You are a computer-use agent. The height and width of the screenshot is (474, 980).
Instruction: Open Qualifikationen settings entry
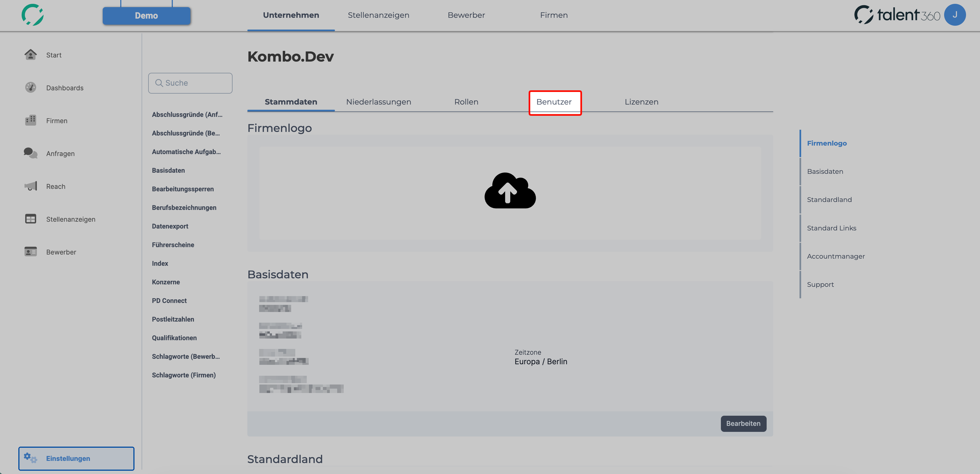174,338
